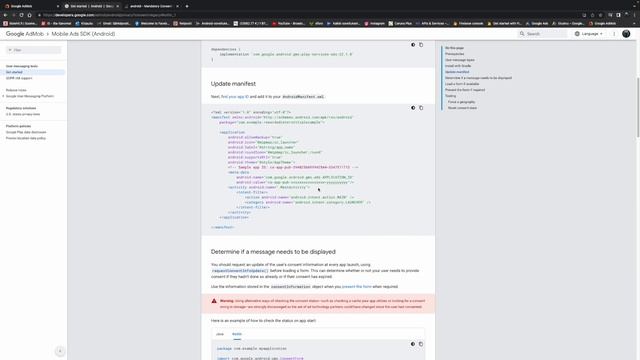Open the YouTube bookmark
The image size is (640, 360).
pyautogui.click(x=288, y=24)
